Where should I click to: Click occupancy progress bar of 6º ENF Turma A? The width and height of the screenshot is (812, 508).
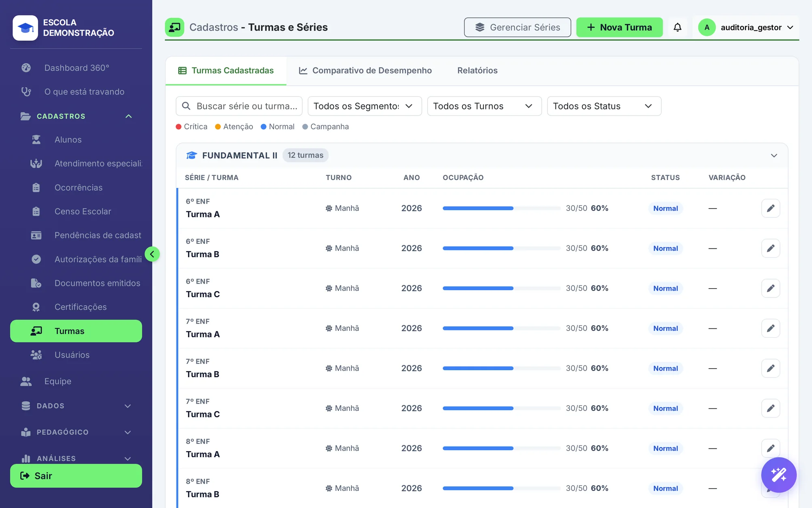501,208
